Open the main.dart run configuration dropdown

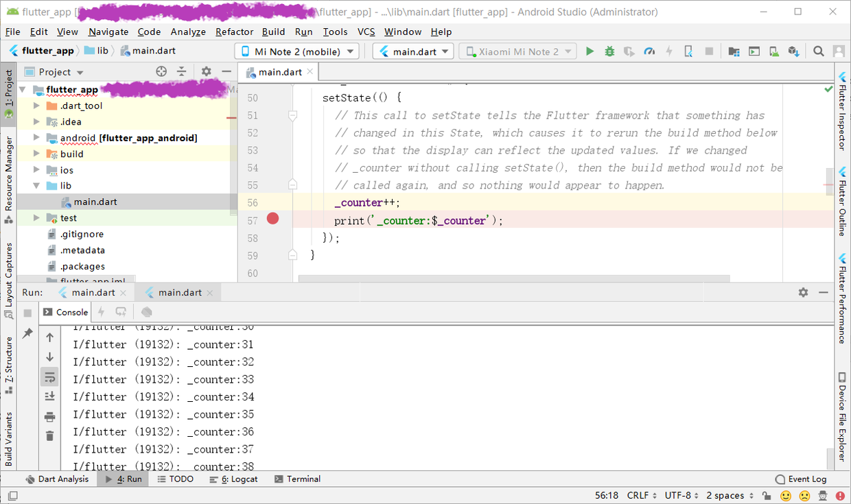point(414,51)
